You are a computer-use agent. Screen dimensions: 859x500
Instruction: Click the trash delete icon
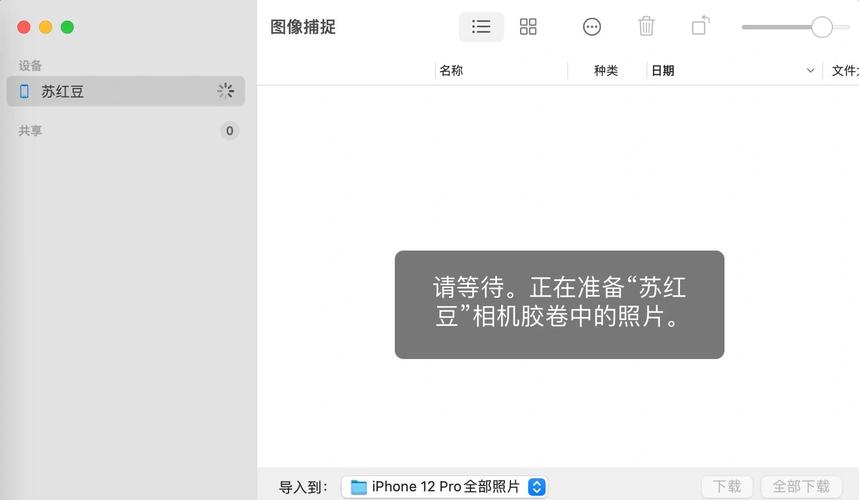click(x=647, y=27)
